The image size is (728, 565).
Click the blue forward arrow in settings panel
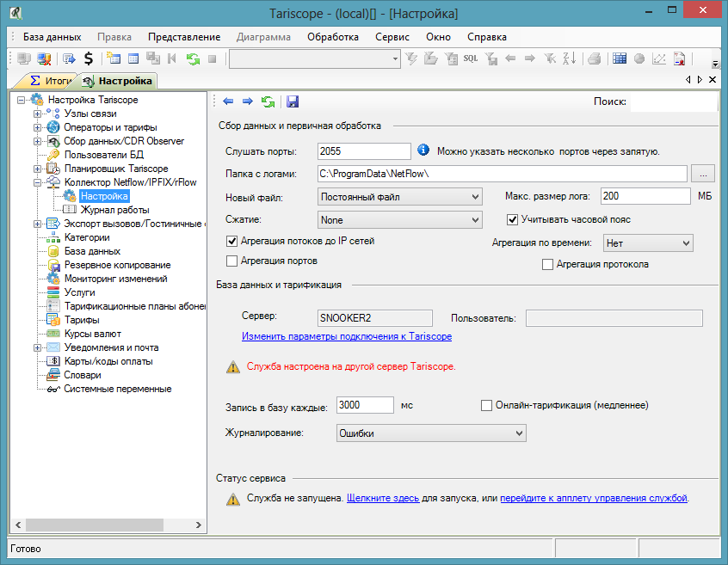click(x=248, y=101)
